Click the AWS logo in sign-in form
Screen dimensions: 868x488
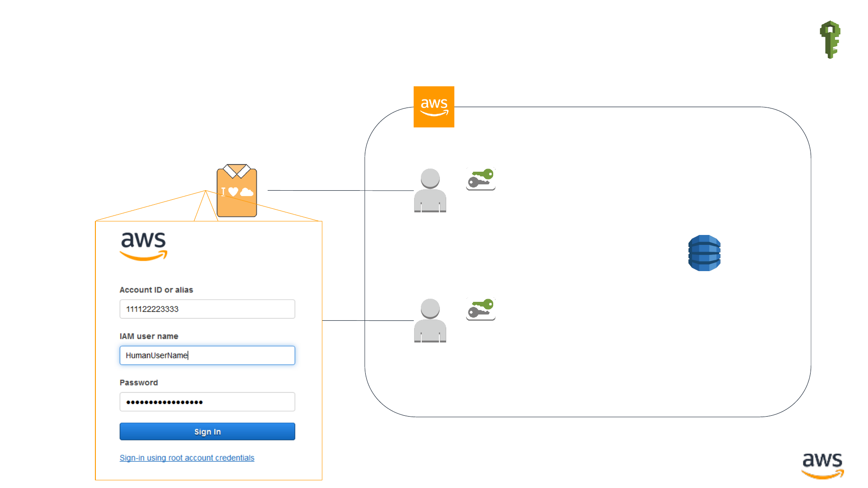(x=144, y=246)
